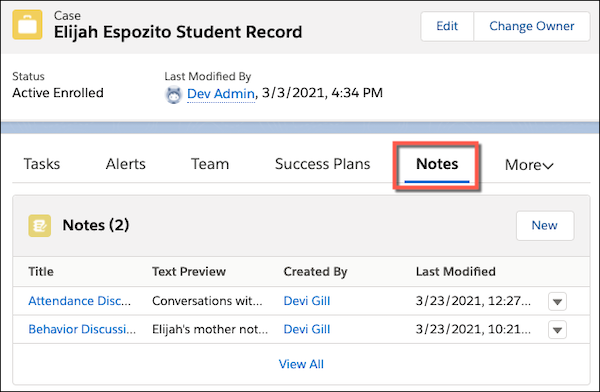Create a New note
The width and height of the screenshot is (600, 392).
(545, 225)
